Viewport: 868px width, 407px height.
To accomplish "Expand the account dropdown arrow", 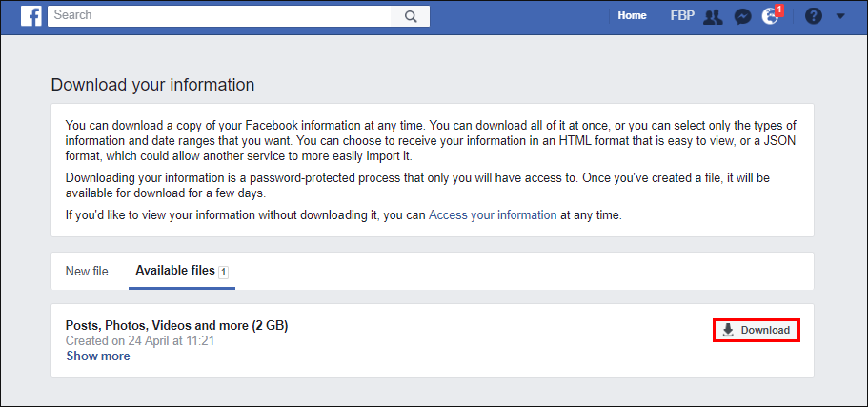I will pyautogui.click(x=840, y=16).
